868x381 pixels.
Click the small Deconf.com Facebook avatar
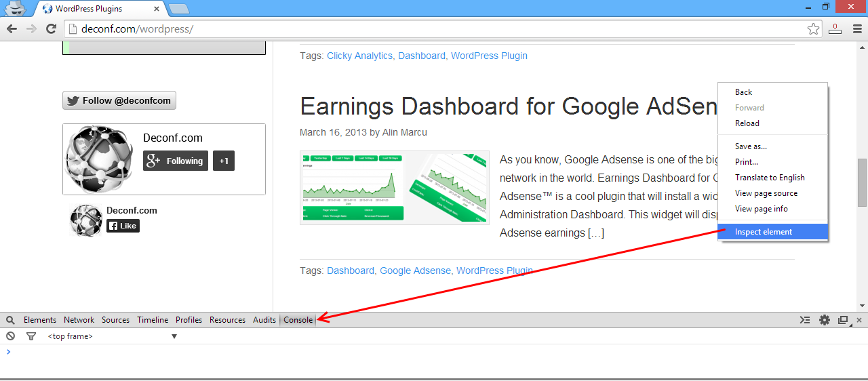pos(86,220)
